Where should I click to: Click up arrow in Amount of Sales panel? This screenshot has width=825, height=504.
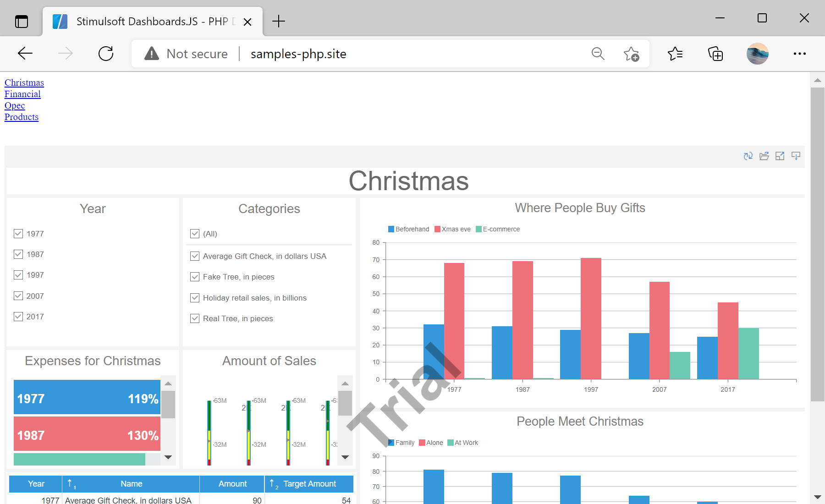click(345, 383)
